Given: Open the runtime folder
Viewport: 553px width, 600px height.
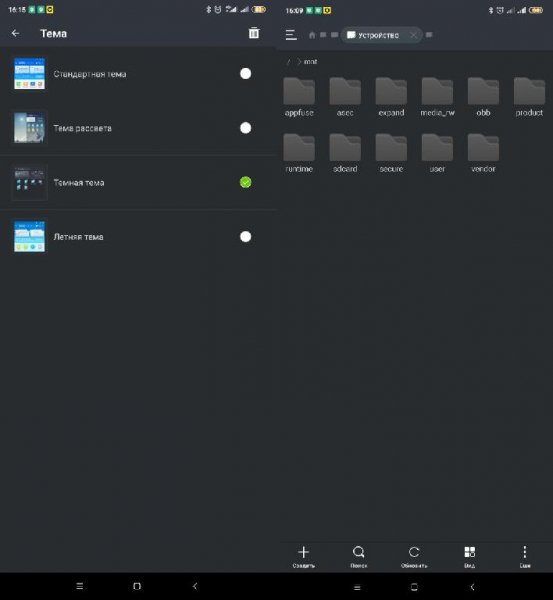Looking at the screenshot, I should point(299,153).
